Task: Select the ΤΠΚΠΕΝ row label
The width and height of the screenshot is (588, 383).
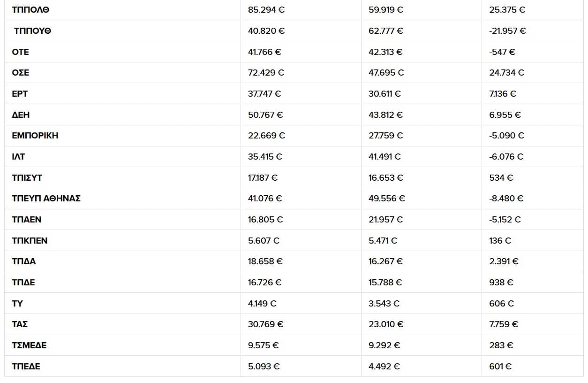Action: [x=30, y=241]
